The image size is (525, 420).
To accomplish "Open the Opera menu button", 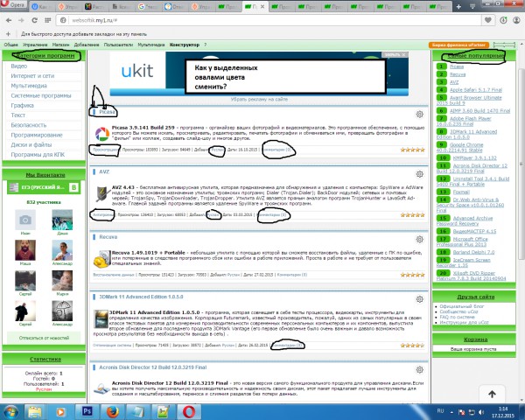I will (13, 4).
